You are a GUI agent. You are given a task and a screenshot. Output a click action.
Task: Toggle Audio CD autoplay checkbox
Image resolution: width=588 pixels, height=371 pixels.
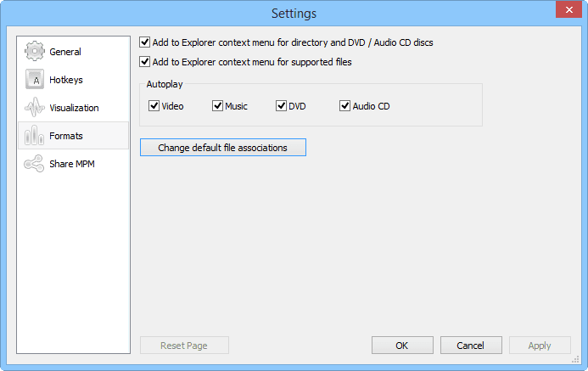coord(345,106)
